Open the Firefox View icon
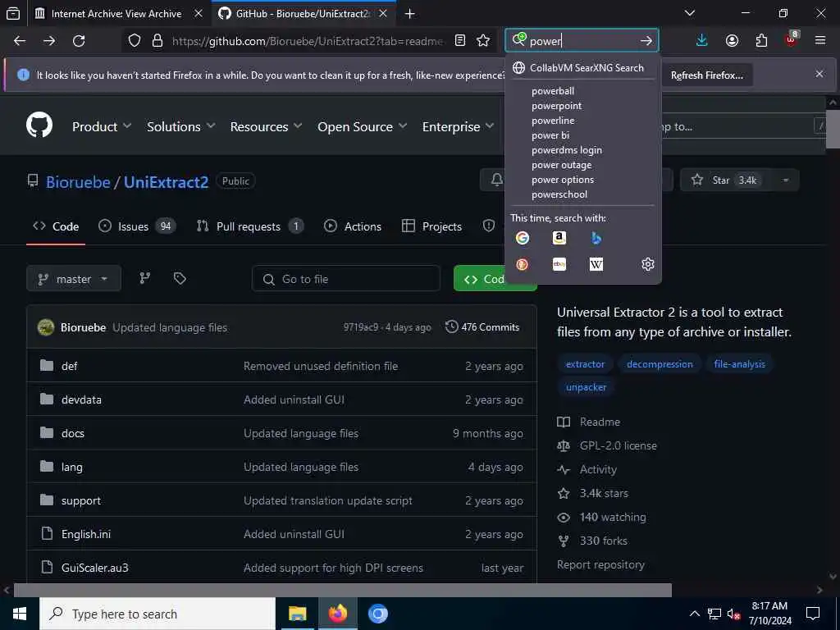This screenshot has height=630, width=840. 13,13
